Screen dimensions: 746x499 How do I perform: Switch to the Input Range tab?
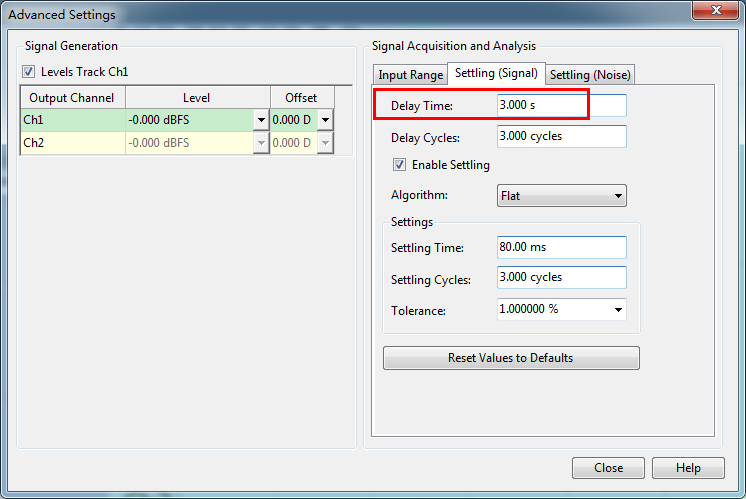(411, 75)
